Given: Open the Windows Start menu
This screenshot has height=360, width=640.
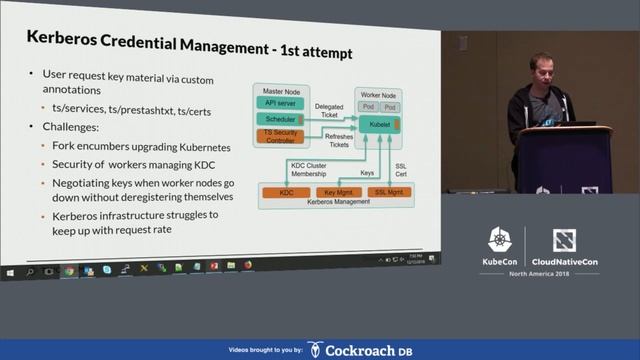Looking at the screenshot, I should click(x=10, y=273).
